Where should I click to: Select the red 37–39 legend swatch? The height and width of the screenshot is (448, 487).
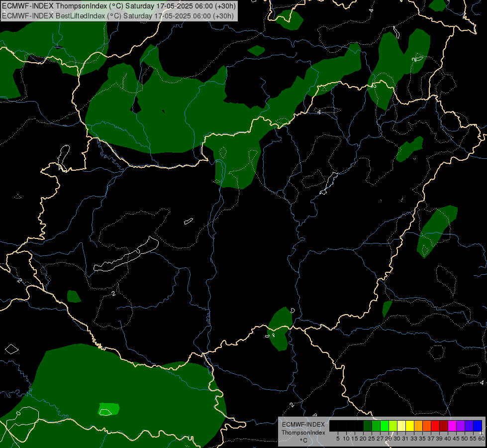point(435,426)
